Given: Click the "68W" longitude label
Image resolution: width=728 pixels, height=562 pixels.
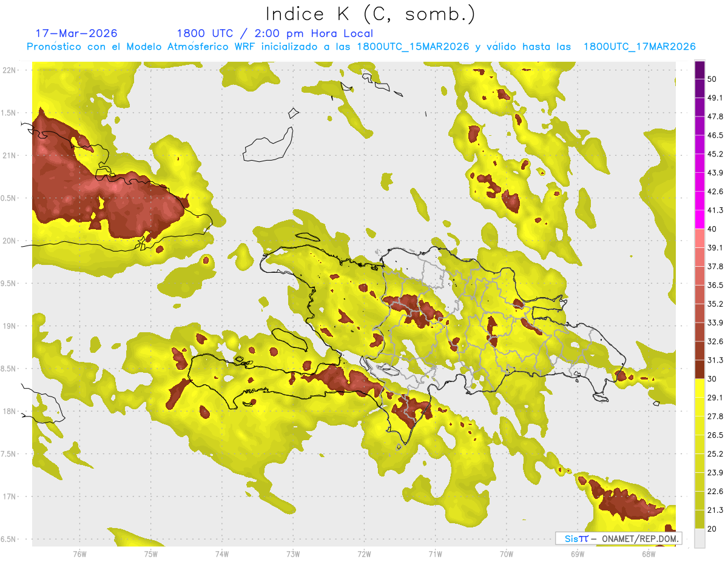Looking at the screenshot, I should [x=649, y=554].
